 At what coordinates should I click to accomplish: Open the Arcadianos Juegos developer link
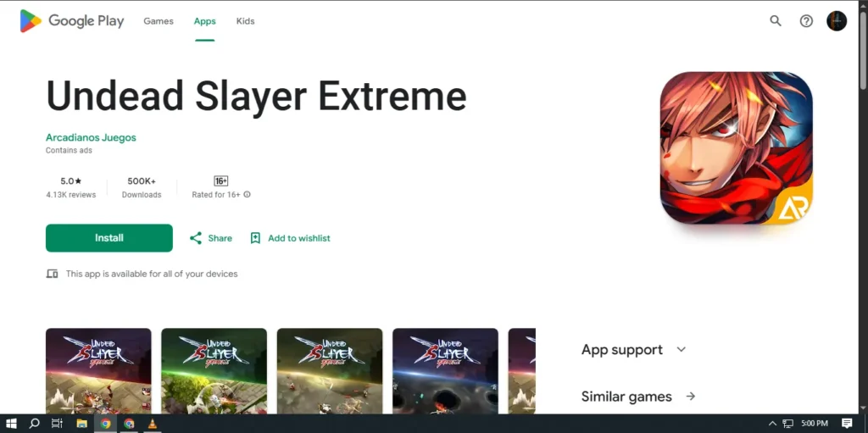point(91,137)
